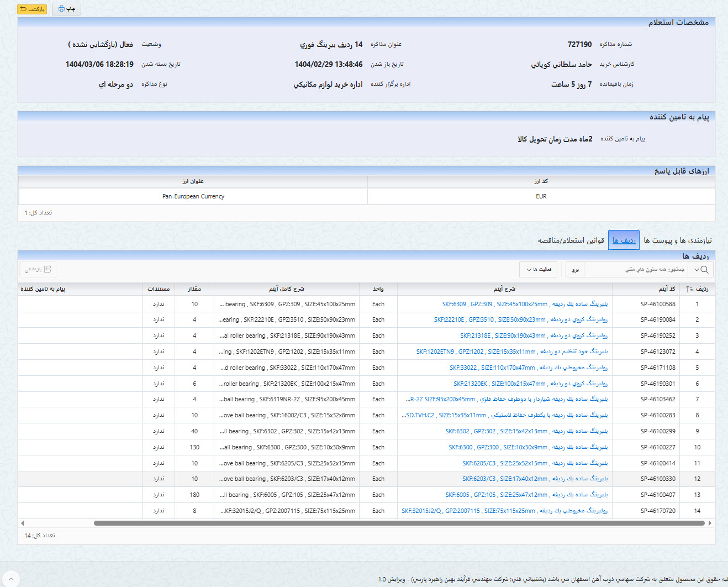Image resolution: width=728 pixels, height=587 pixels.
Task: Open the SKF:22210E roller bearing link
Action: (520, 319)
